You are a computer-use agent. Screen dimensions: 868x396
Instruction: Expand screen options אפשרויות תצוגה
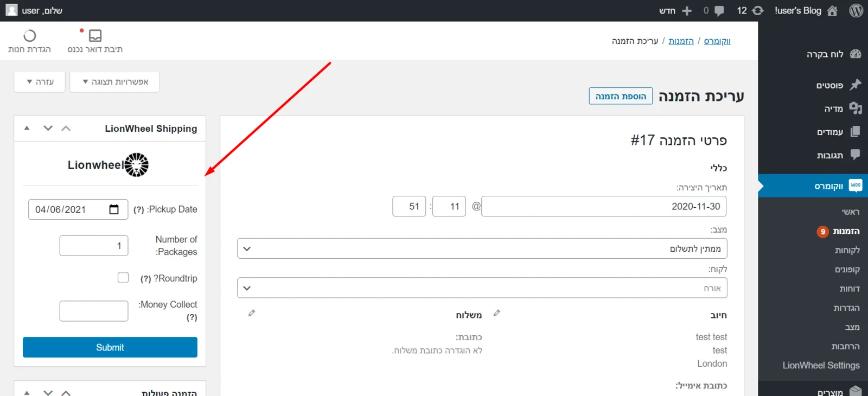click(115, 82)
